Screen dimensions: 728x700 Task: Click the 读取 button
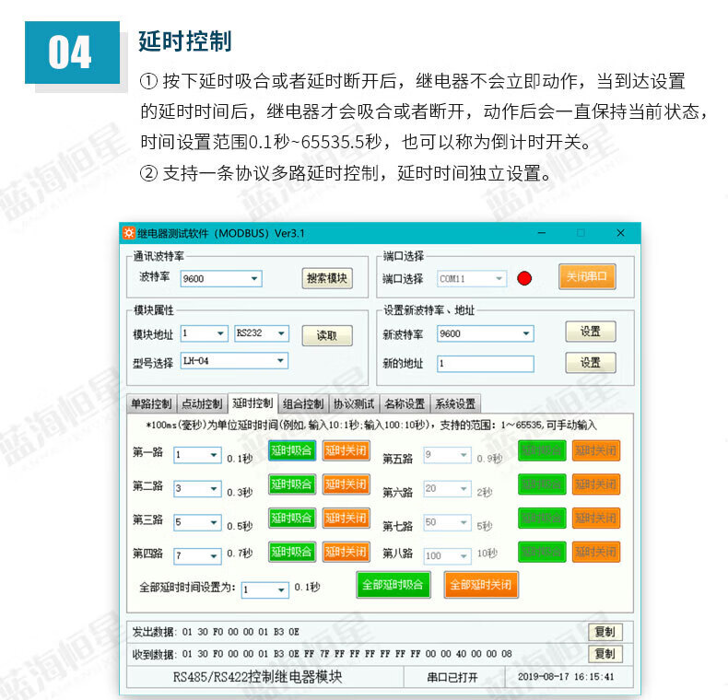pyautogui.click(x=327, y=335)
